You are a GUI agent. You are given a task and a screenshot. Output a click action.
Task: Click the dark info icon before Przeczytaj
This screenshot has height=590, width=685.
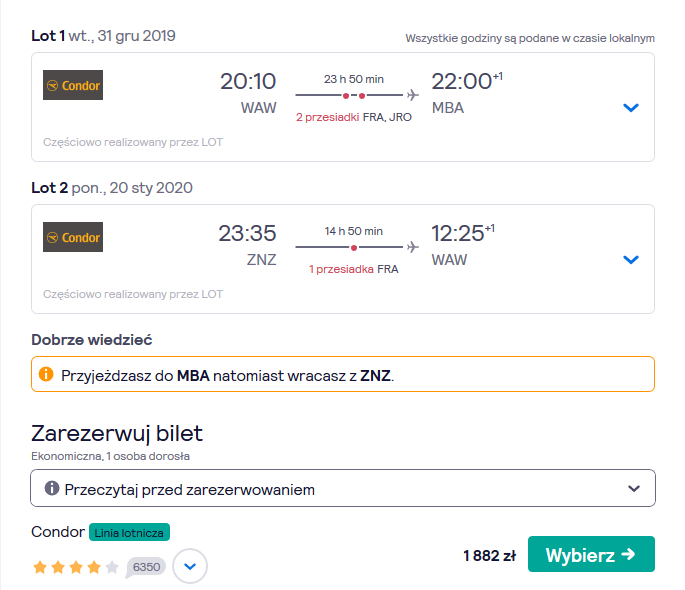click(x=52, y=488)
